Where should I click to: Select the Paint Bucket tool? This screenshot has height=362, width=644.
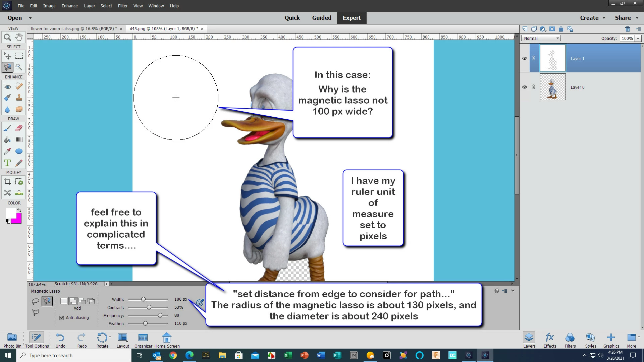point(7,140)
